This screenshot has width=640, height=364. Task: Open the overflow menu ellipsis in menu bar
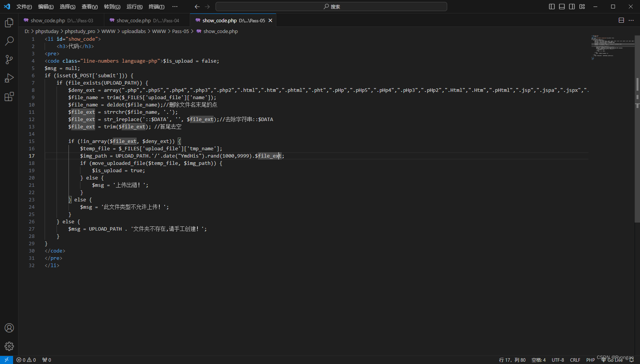pos(175,7)
